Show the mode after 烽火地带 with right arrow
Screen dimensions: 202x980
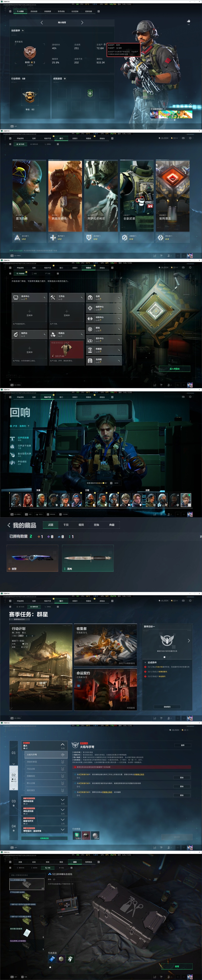click(x=82, y=23)
